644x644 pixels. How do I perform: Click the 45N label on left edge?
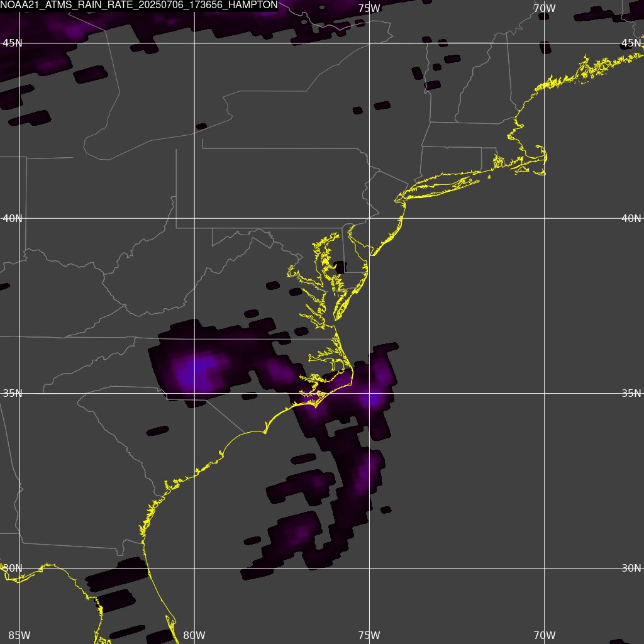pos(13,43)
